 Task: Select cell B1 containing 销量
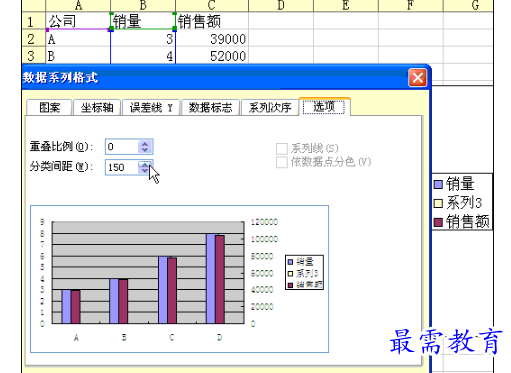pyautogui.click(x=143, y=21)
